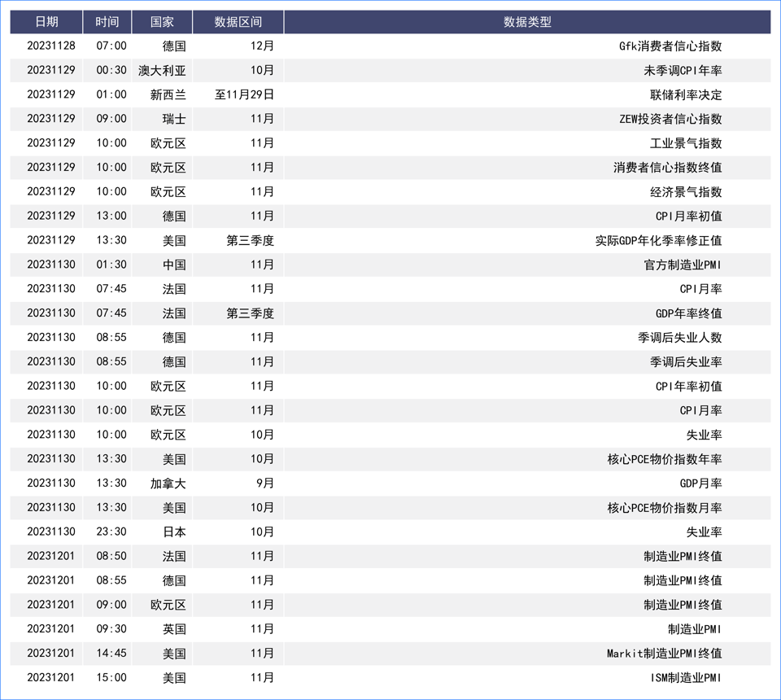
Task: Click the 国家 column header
Action: coord(162,22)
